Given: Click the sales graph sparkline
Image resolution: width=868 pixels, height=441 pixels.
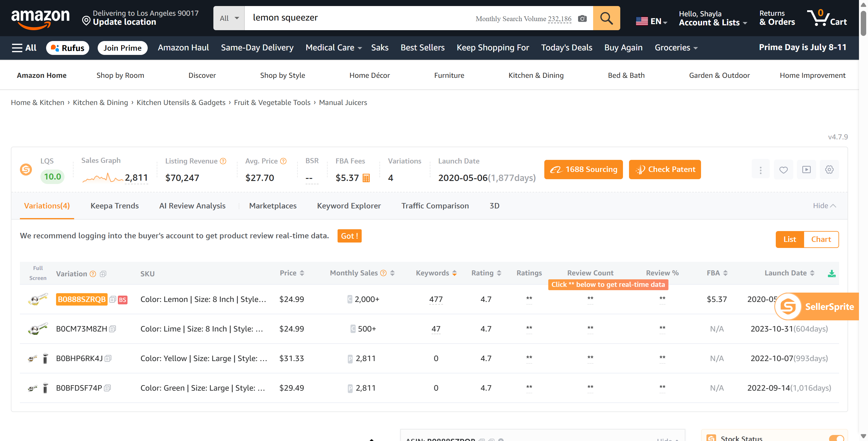Looking at the screenshot, I should 102,177.
